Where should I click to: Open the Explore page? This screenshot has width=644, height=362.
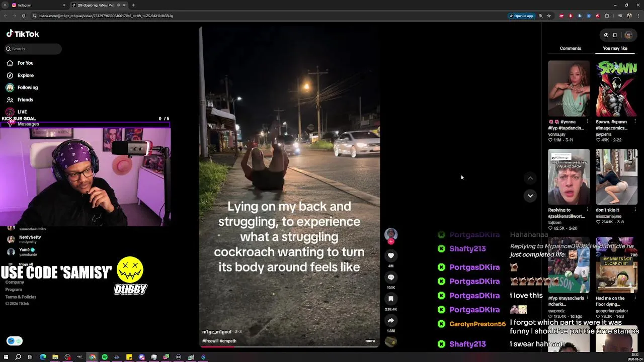(x=20, y=75)
